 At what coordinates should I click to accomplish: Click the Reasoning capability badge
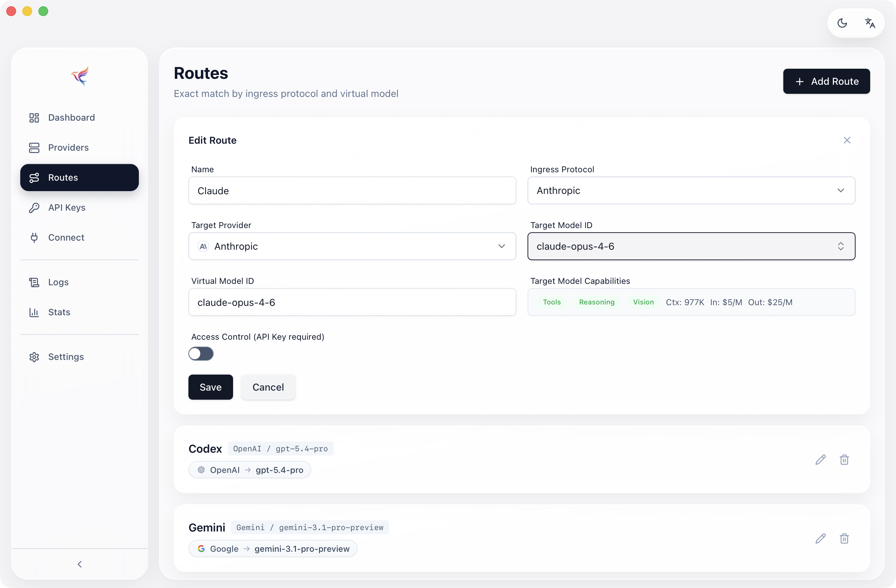597,302
